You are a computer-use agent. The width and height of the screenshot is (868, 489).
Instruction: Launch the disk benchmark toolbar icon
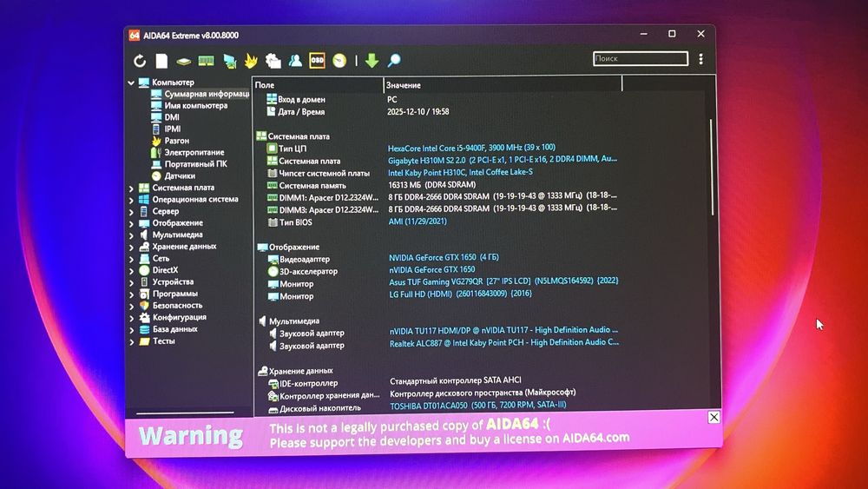click(184, 61)
